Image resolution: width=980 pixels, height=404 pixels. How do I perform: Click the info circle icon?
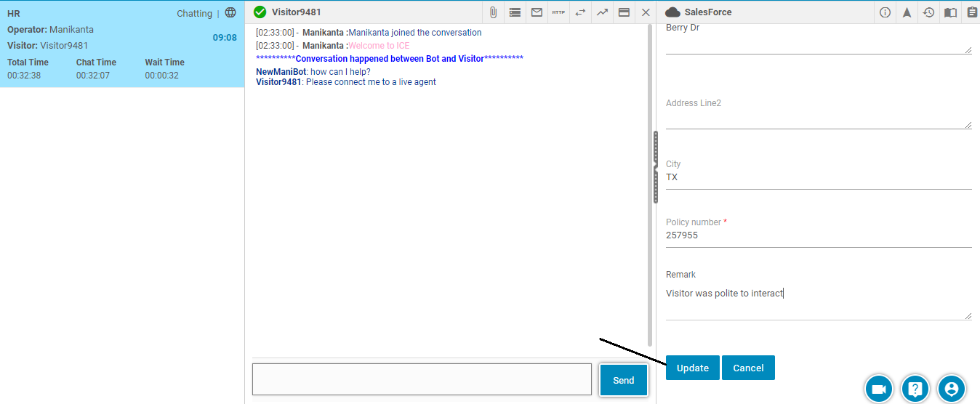tap(885, 12)
